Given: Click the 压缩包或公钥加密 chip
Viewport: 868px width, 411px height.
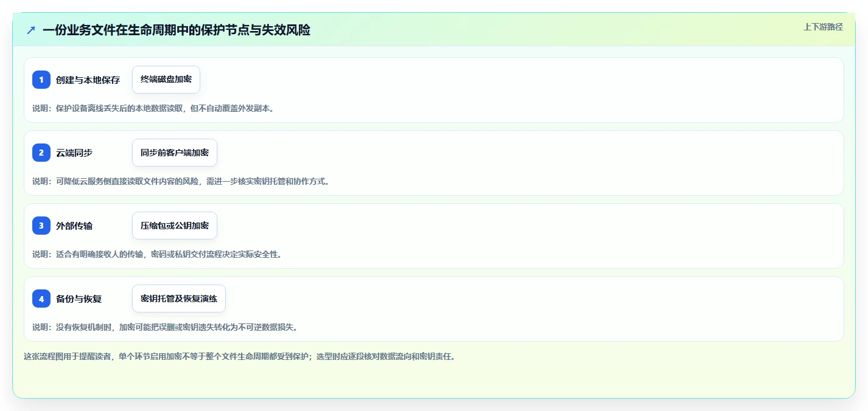Looking at the screenshot, I should click(x=175, y=226).
